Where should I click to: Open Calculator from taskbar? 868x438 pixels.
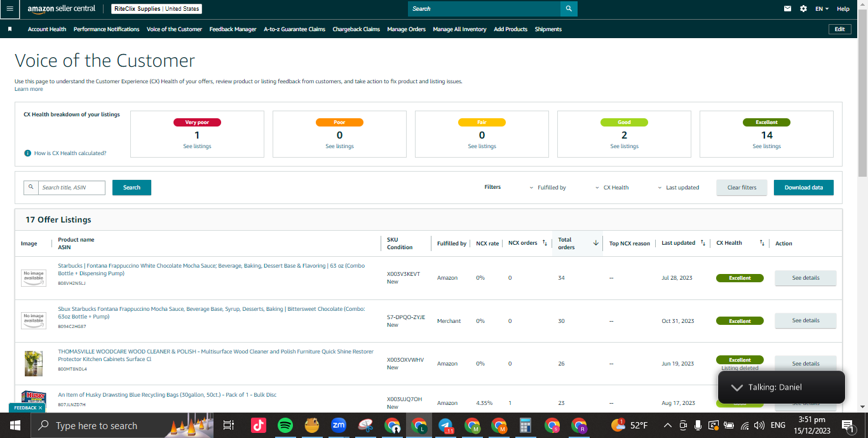click(526, 425)
